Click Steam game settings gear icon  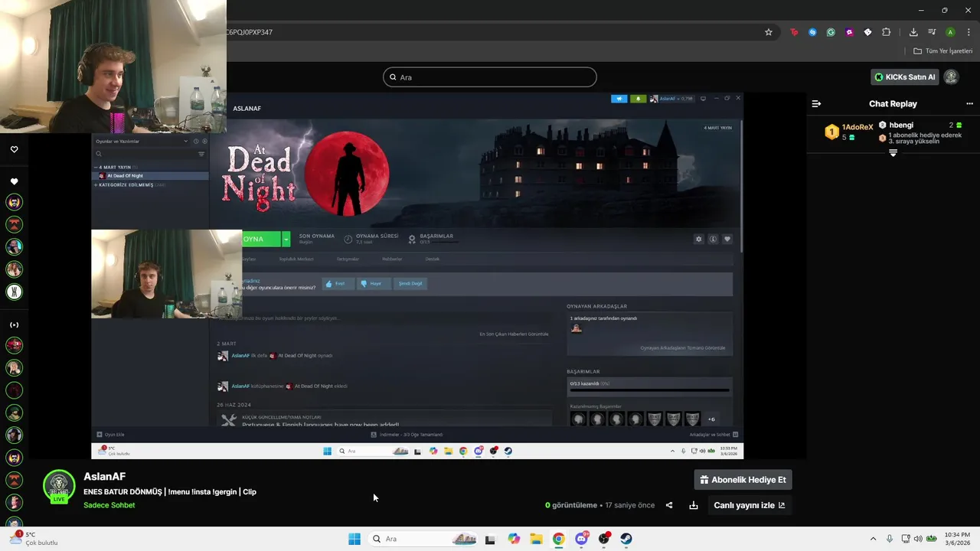tap(698, 239)
